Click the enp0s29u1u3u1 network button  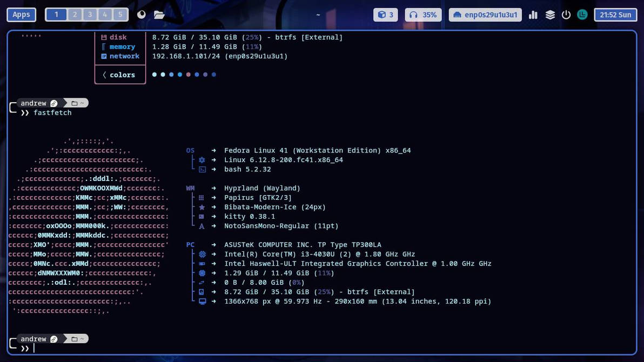click(x=485, y=15)
